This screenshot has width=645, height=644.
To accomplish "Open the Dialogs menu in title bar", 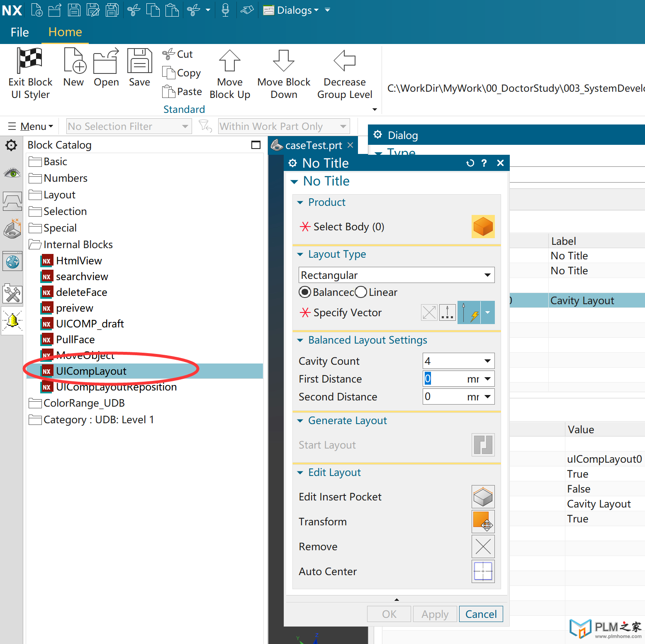I will 292,10.
